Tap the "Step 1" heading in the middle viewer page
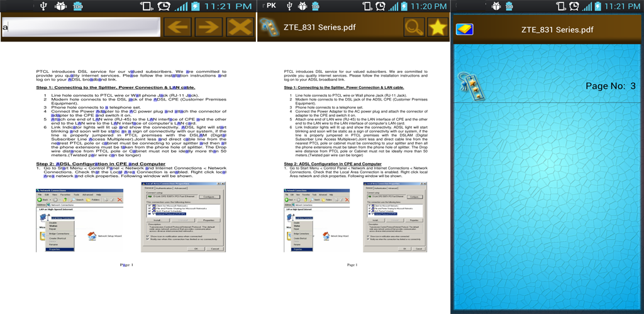644x314 pixels. 344,87
